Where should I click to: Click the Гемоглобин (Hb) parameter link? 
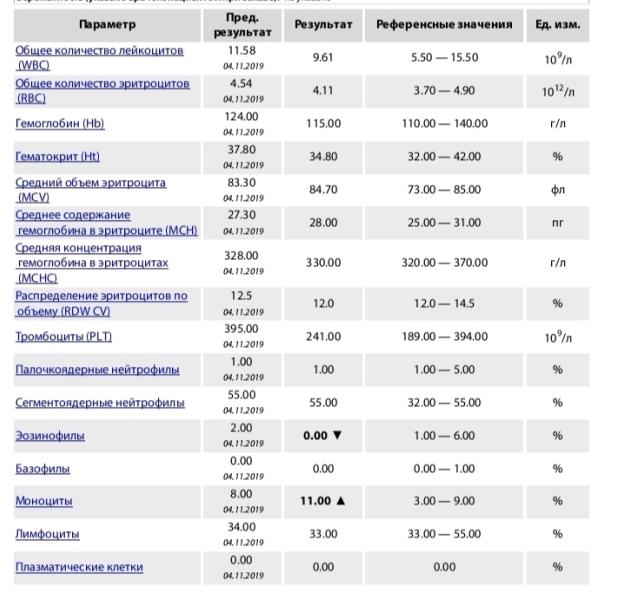tap(60, 124)
